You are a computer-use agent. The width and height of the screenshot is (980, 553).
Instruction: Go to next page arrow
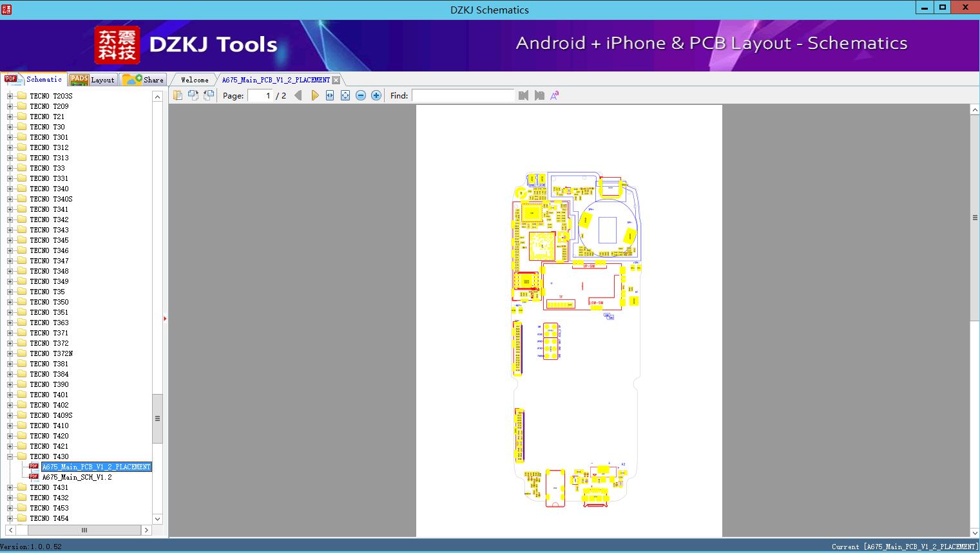coord(314,95)
